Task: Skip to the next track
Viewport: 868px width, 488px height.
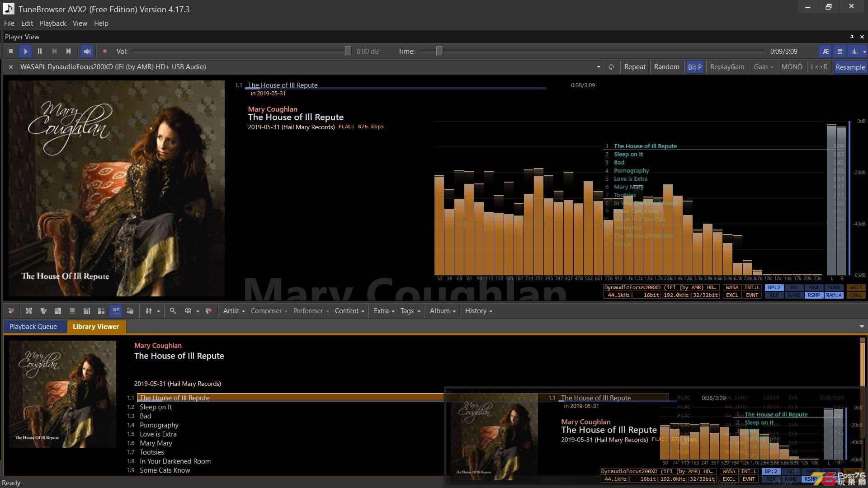Action: click(69, 52)
